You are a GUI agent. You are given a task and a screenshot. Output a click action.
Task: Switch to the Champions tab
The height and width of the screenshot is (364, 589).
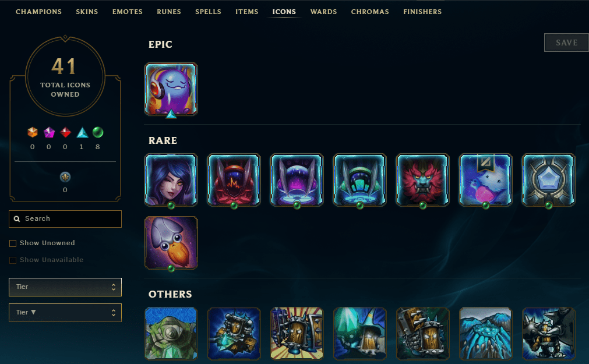point(38,12)
